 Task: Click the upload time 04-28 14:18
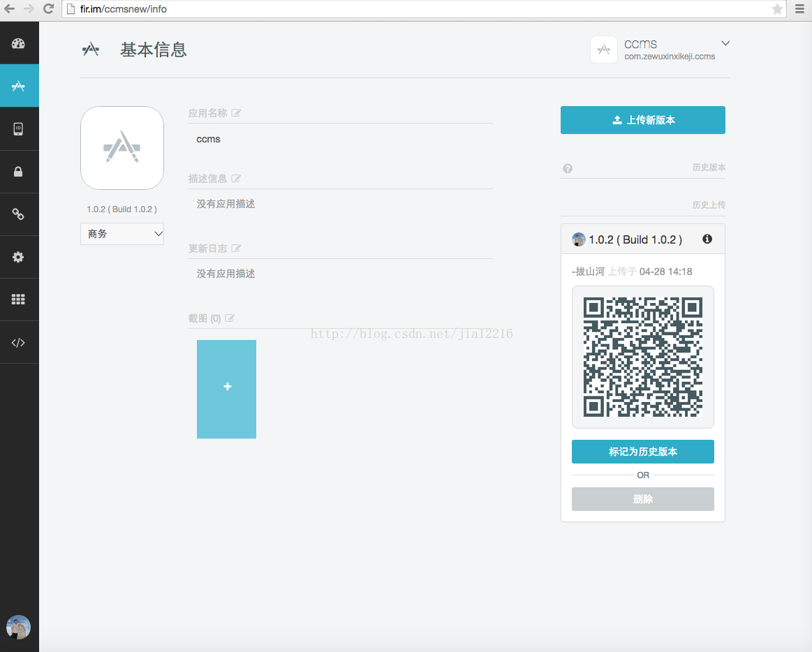665,272
